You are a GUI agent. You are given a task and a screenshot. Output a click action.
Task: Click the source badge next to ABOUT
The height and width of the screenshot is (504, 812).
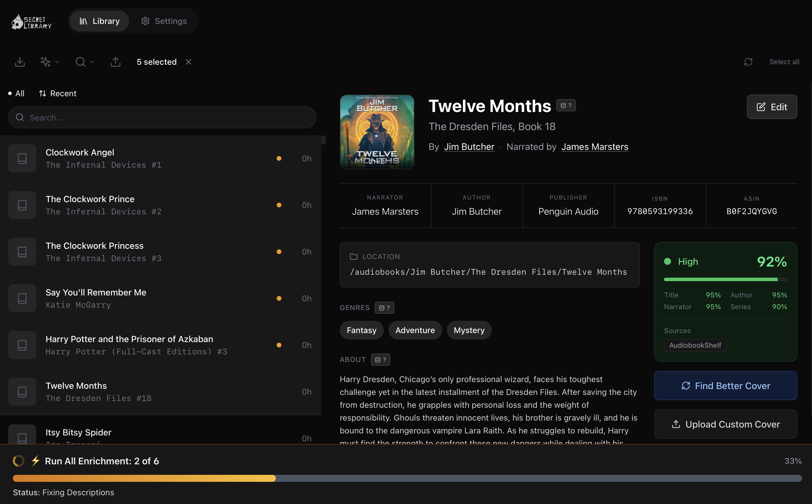click(380, 359)
